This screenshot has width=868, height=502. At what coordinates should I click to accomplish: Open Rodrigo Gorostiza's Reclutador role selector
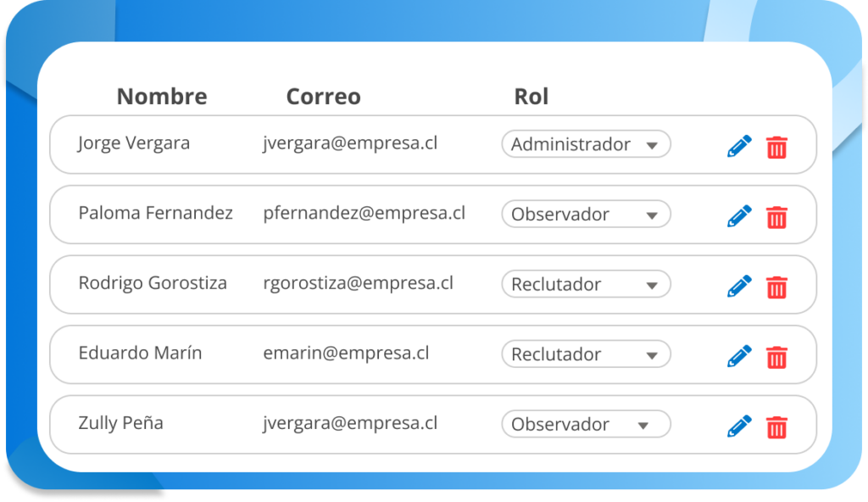tap(586, 284)
